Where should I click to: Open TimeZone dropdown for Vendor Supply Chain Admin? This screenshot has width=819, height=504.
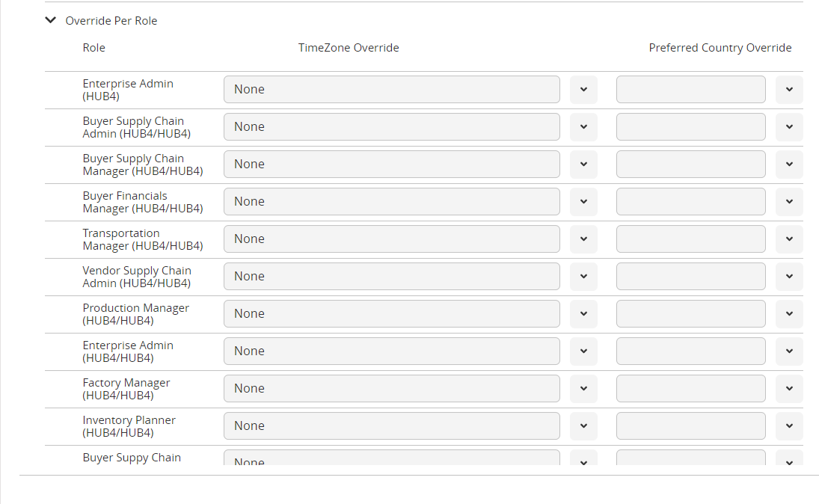[x=583, y=277]
